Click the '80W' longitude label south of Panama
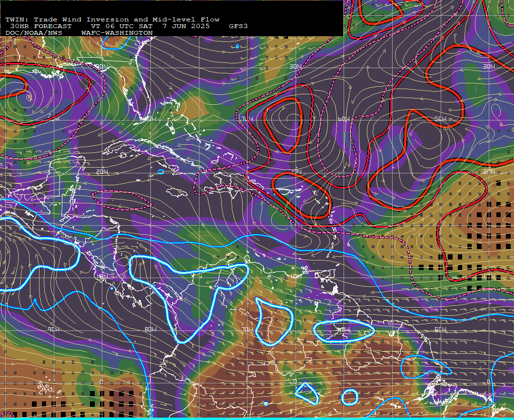This screenshot has height=420, width=514. (x=150, y=329)
